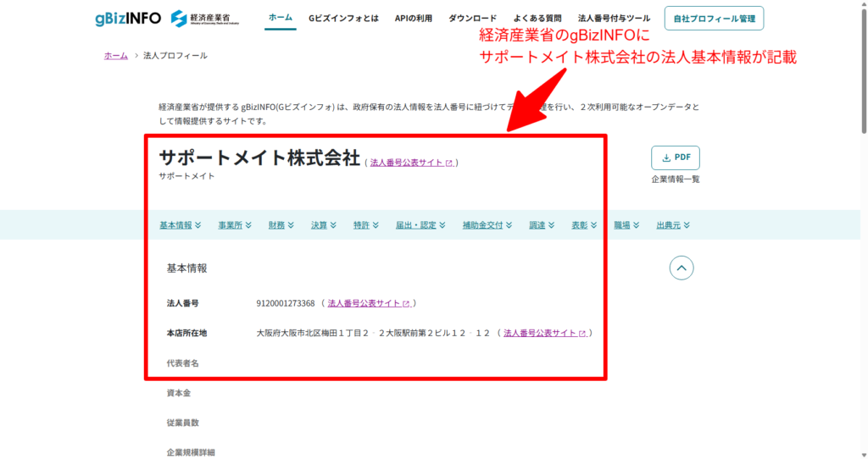868x459 pixels.
Task: Click the gBizINFO logo
Action: 128,19
